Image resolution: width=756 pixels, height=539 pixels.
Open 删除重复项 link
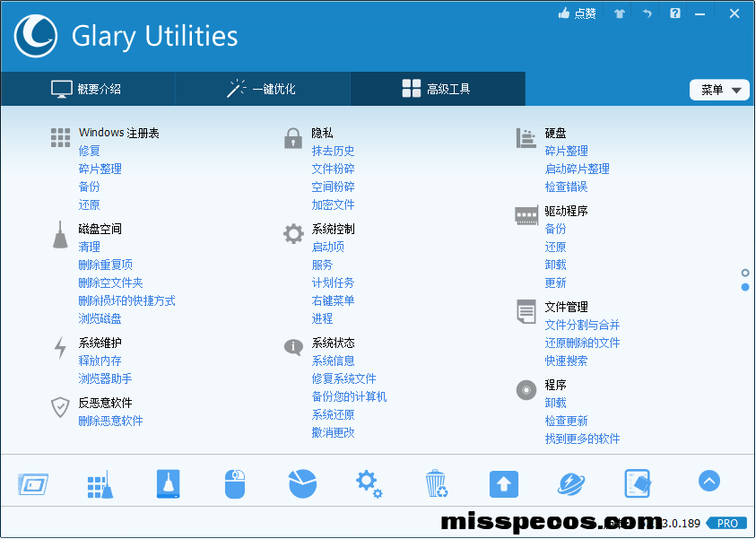[x=105, y=265]
